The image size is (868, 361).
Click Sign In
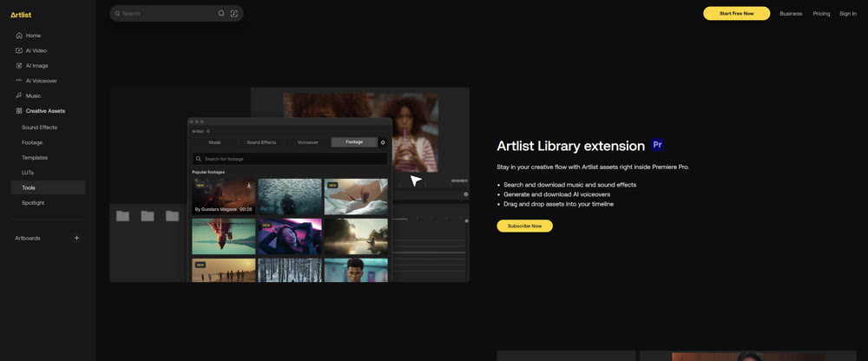847,13
